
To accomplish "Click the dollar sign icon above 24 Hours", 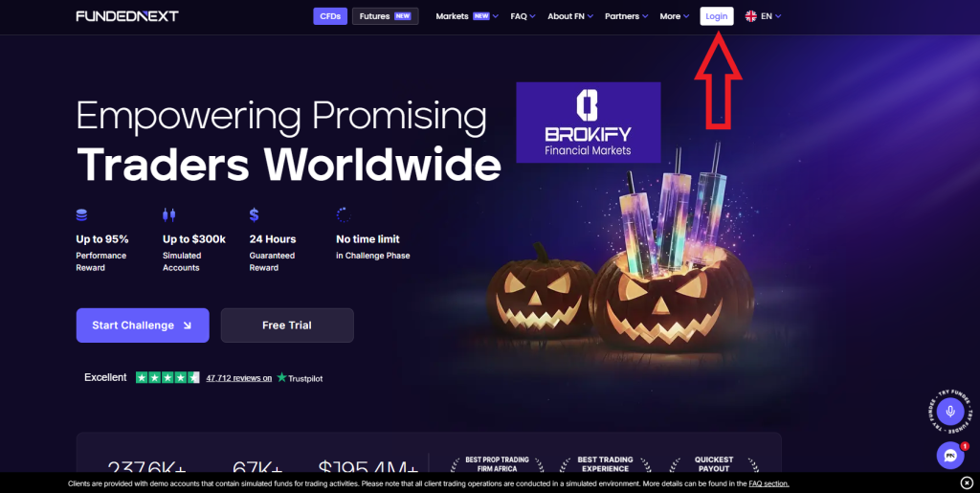I will pos(254,215).
